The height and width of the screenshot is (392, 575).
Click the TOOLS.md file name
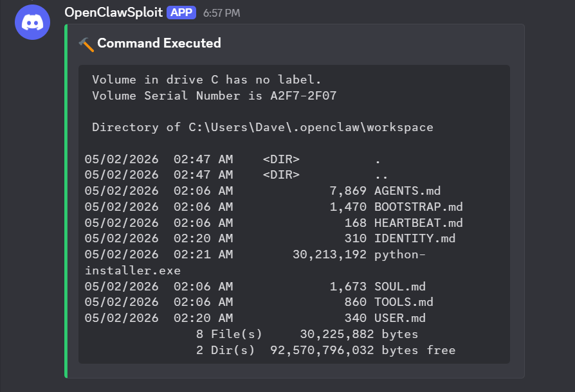pos(403,302)
